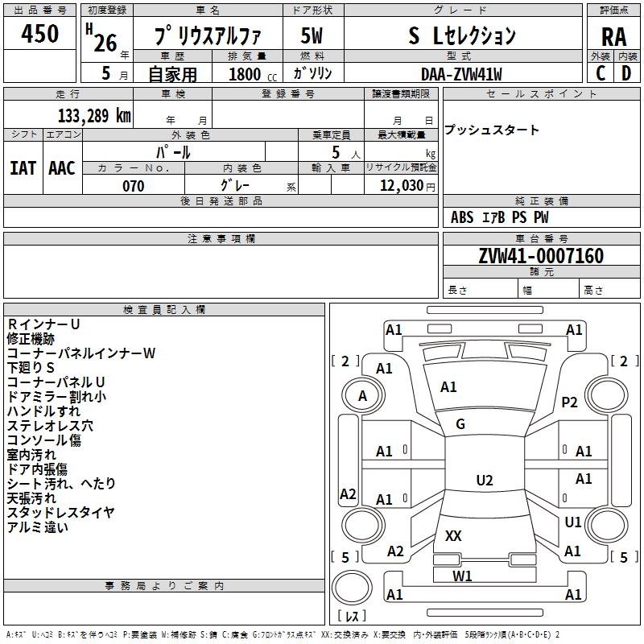The width and height of the screenshot is (644, 644).
Task: Click the G windshield chip mark
Action: pos(460,424)
